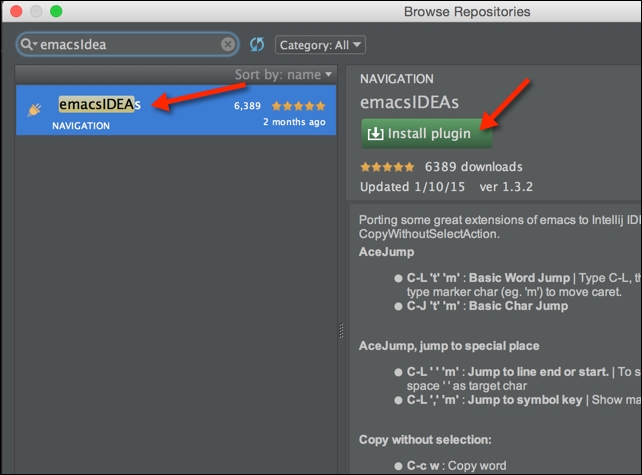The image size is (642, 475).
Task: Click the splitter handle between panes
Action: click(x=341, y=331)
